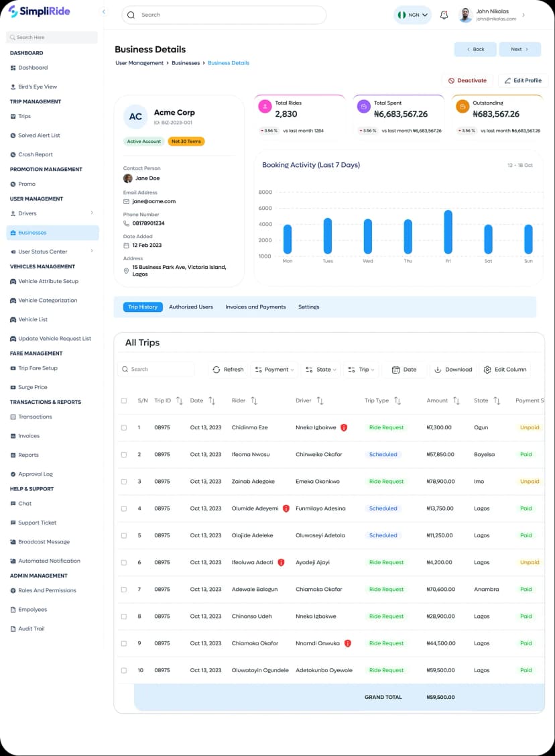Check the box for row 5 Olajide Adeleke
Screen dimensions: 555x756
[x=124, y=536]
